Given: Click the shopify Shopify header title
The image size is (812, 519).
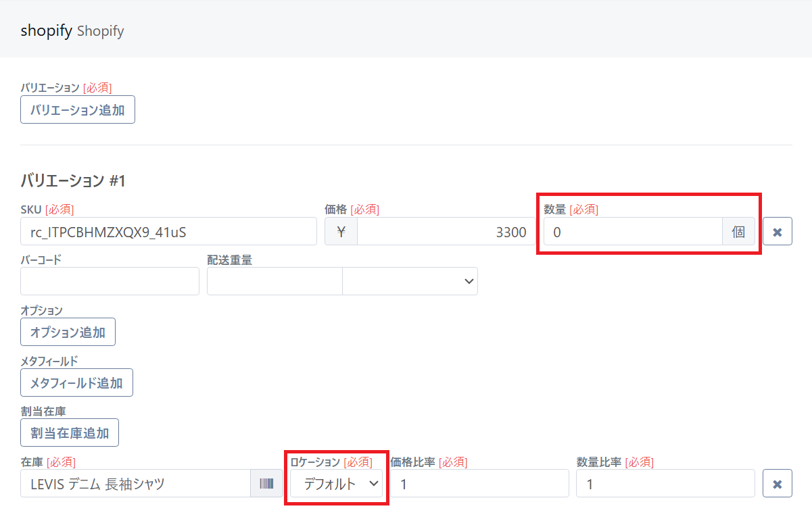Looking at the screenshot, I should coord(72,31).
